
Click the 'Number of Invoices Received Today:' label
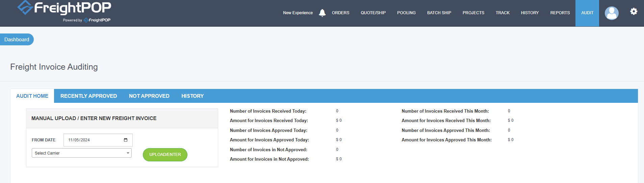click(268, 111)
